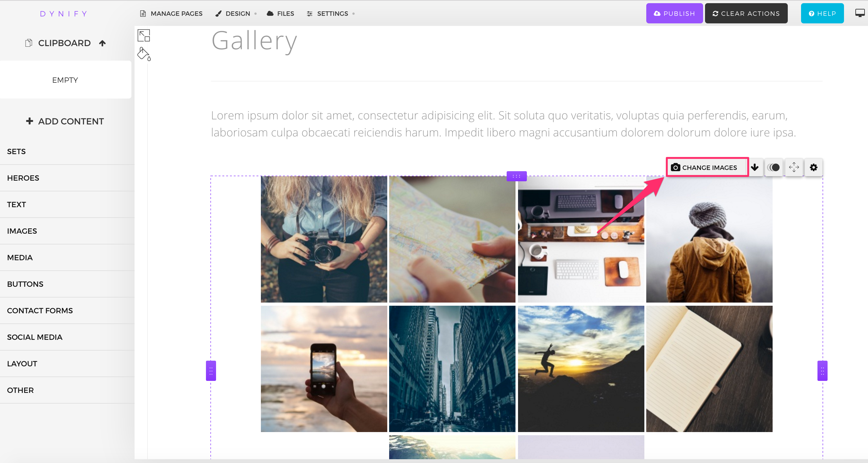This screenshot has width=868, height=463.
Task: Click the move arrows icon on gallery toolbar
Action: tap(794, 167)
